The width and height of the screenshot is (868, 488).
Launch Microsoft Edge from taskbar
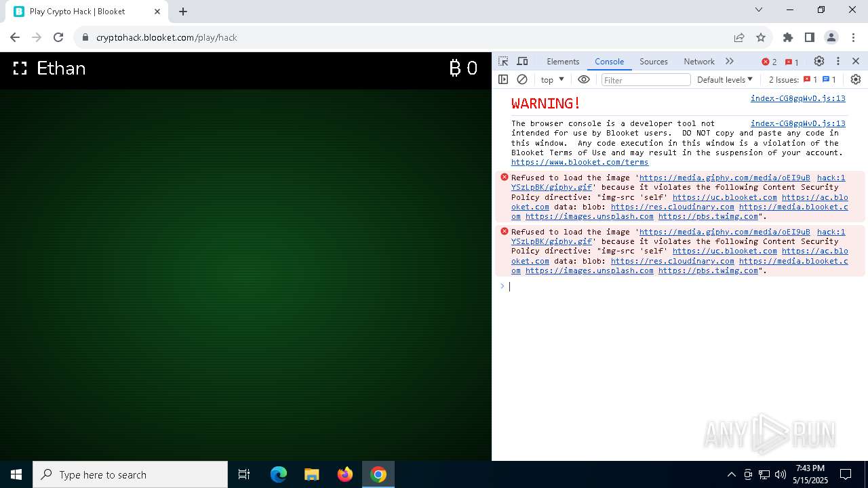(x=279, y=474)
